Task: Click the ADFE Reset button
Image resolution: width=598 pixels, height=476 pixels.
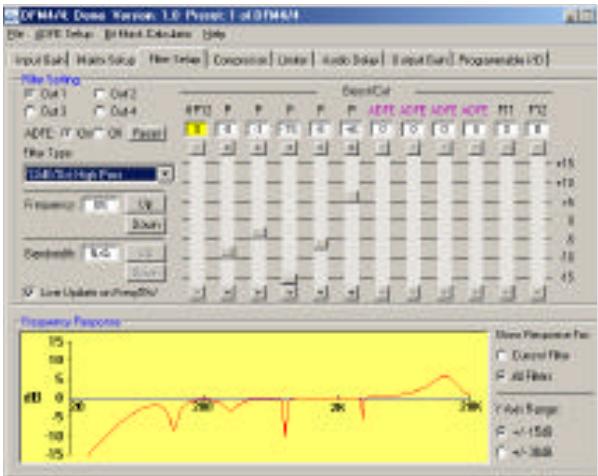Action: tap(147, 133)
